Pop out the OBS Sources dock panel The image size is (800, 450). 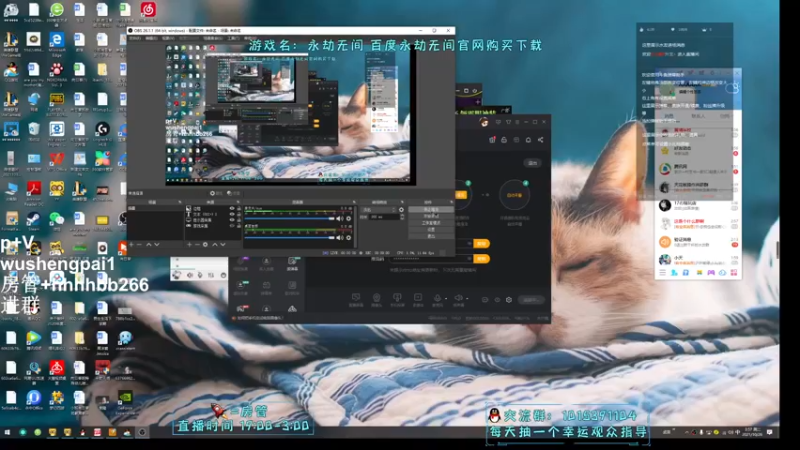click(238, 202)
